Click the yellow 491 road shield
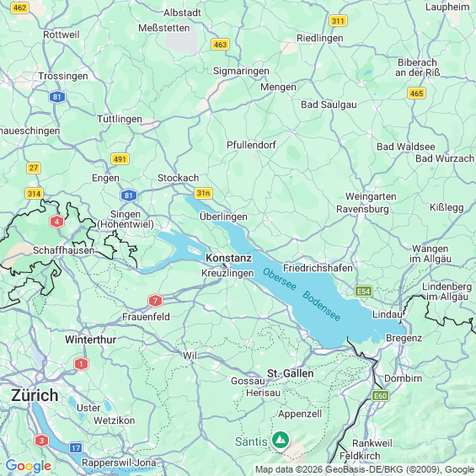The width and height of the screenshot is (476, 476). [120, 159]
